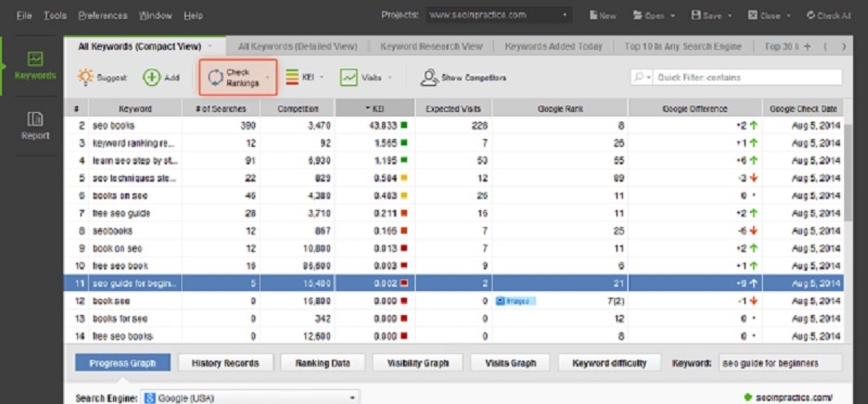Expand the KEI dropdown arrow
This screenshot has width=868, height=404.
point(322,77)
